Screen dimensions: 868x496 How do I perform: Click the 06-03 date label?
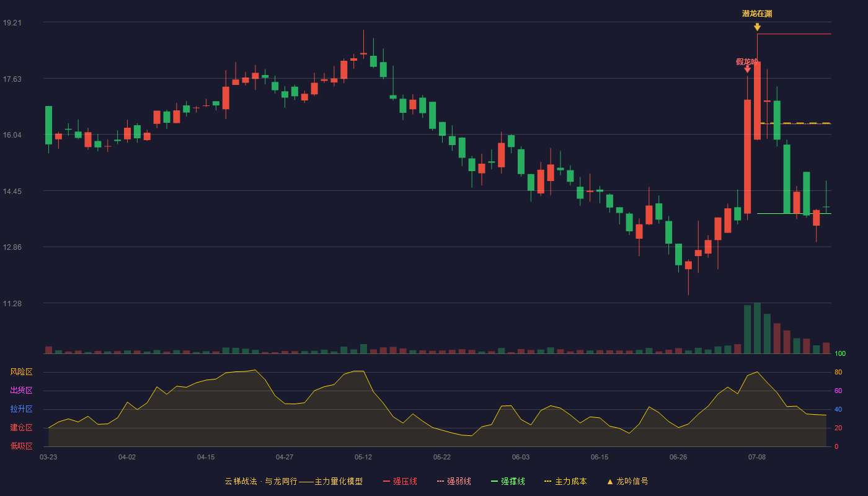(521, 457)
